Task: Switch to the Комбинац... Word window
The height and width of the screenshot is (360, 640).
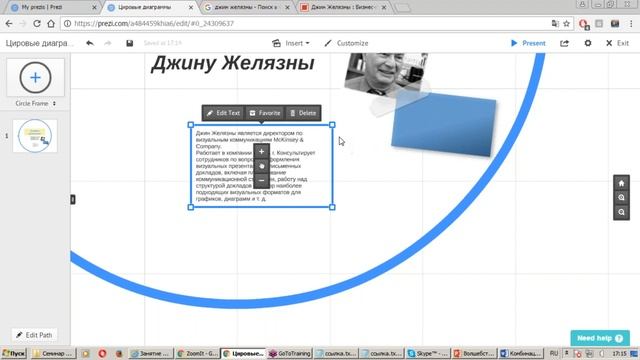Action: 521,353
